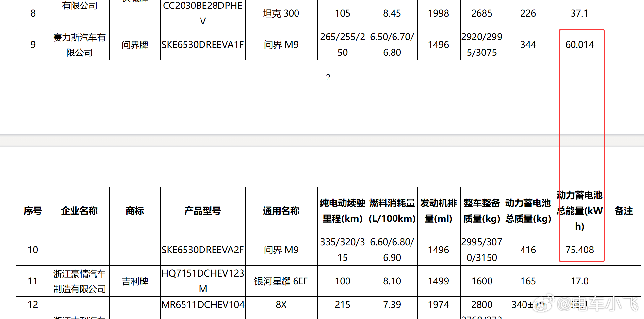
Task: Click the "商标" column header
Action: (x=135, y=211)
